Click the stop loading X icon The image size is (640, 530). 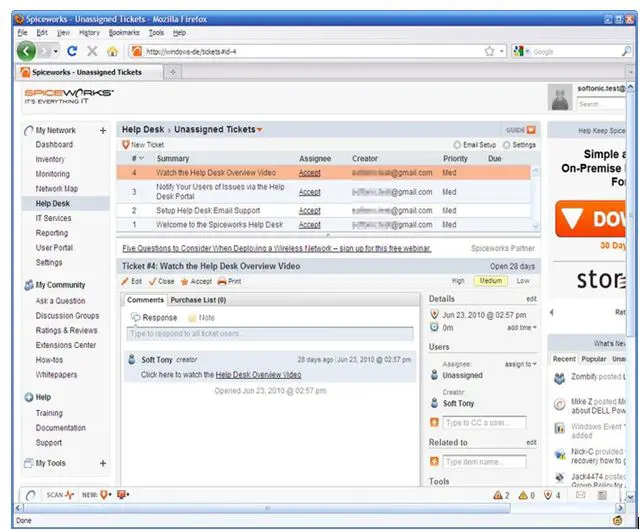tap(92, 51)
